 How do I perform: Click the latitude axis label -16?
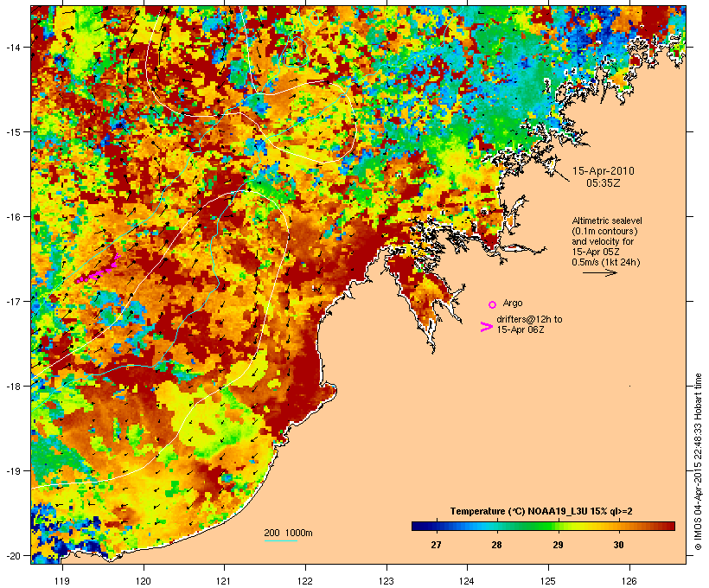pos(12,217)
